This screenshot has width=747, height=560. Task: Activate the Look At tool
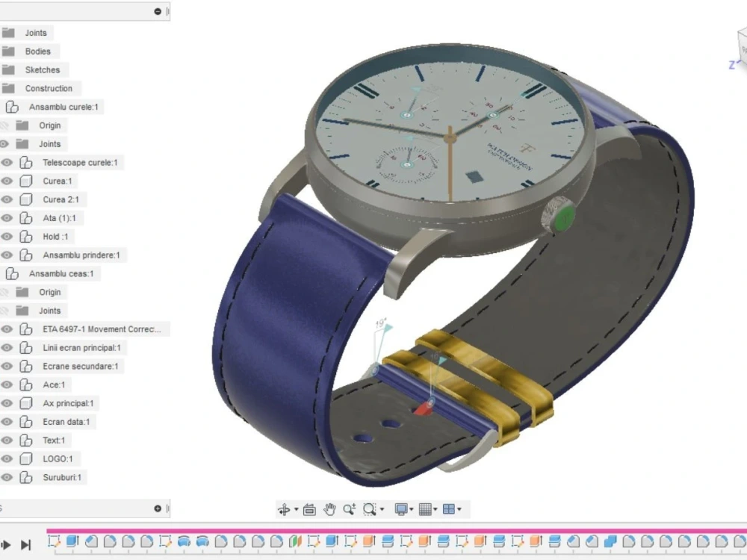pos(309,508)
